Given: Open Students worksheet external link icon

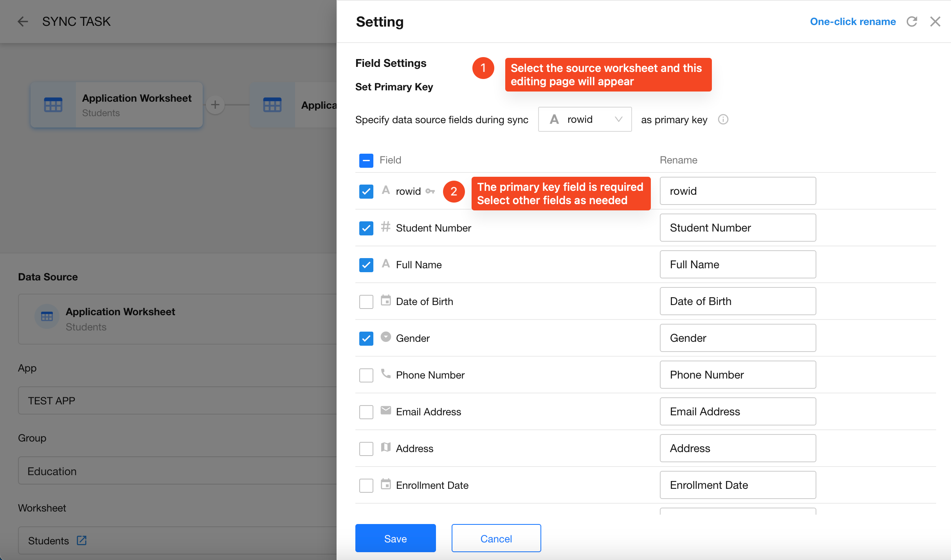Looking at the screenshot, I should 81,540.
